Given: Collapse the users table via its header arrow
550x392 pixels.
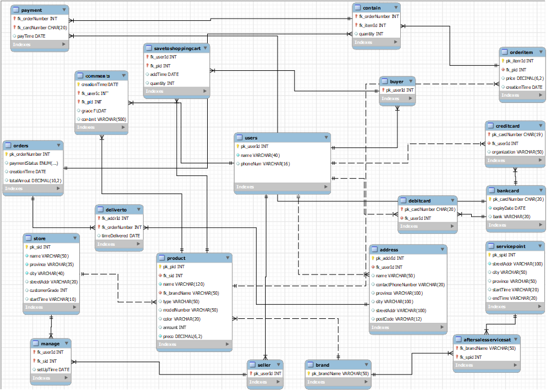Looking at the screenshot, I should click(325, 137).
